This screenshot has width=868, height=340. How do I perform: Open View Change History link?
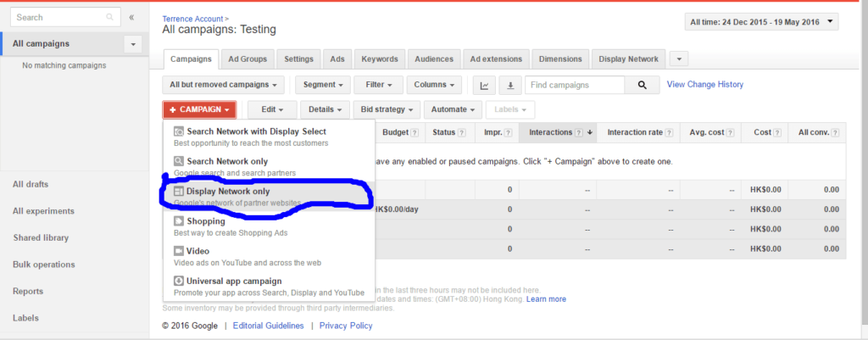705,85
